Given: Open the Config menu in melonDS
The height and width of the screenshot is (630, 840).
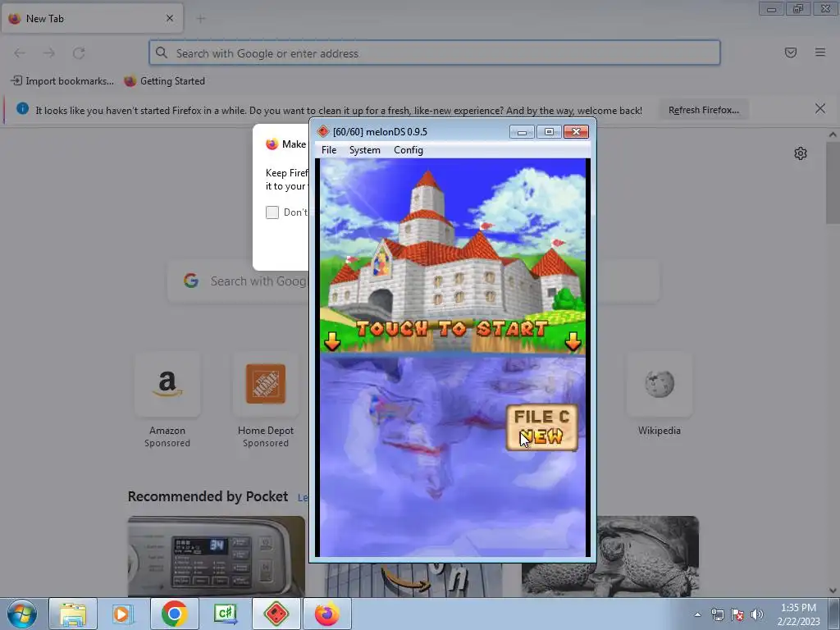Looking at the screenshot, I should (x=409, y=150).
